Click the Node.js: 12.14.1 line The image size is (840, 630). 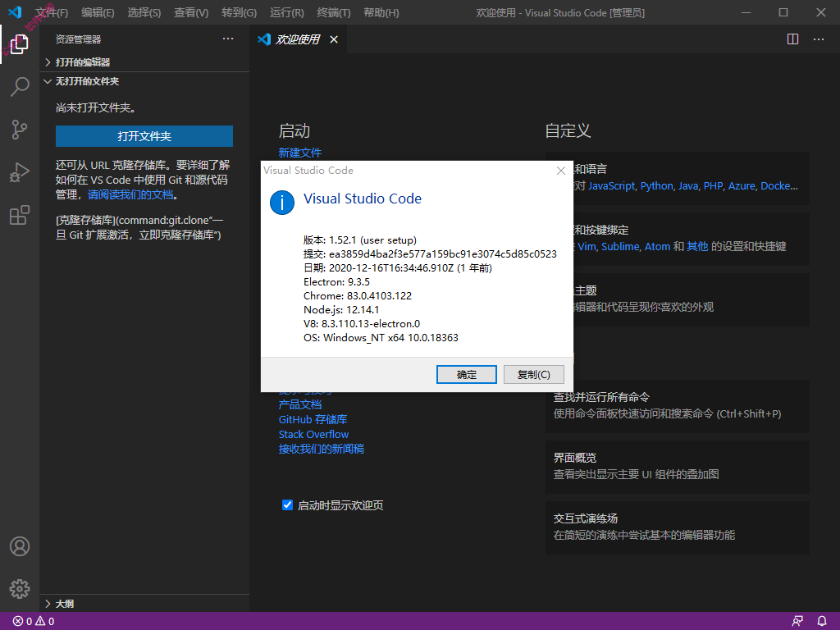tap(341, 309)
